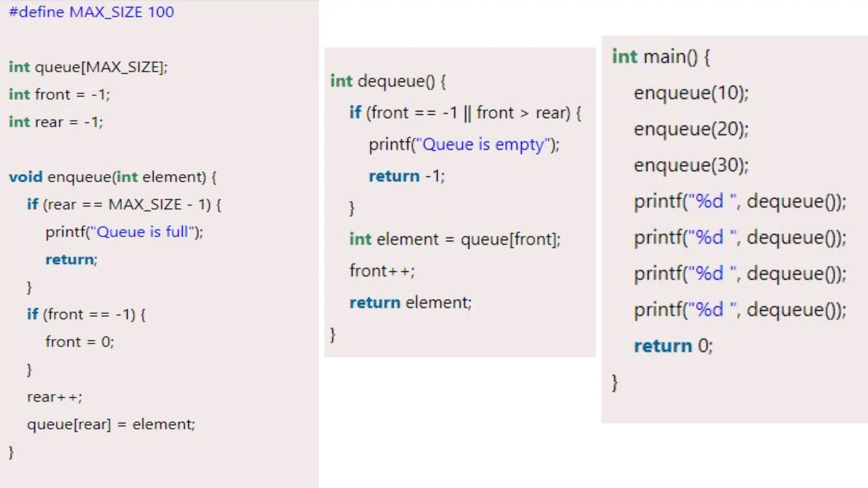Click the void enqueue function header
This screenshot has width=868, height=488.
click(113, 177)
